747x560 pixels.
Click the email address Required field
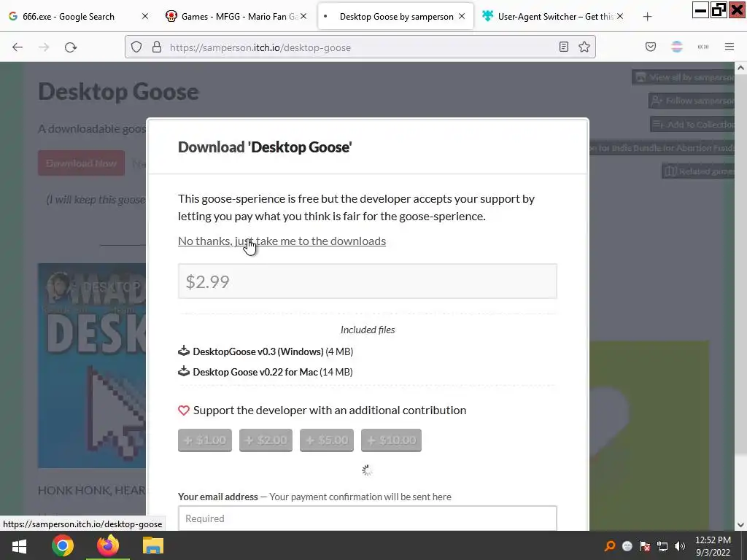[368, 518]
